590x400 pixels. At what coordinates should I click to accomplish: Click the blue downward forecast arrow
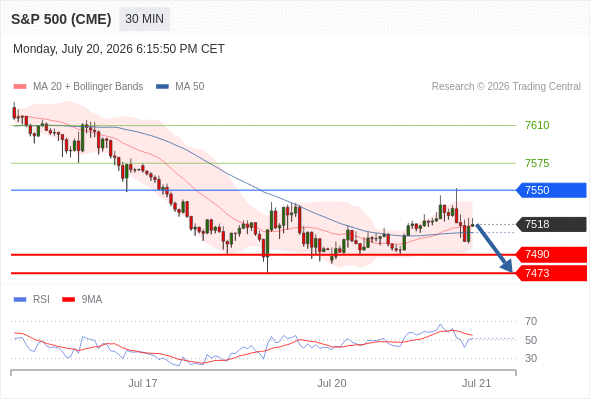(494, 248)
